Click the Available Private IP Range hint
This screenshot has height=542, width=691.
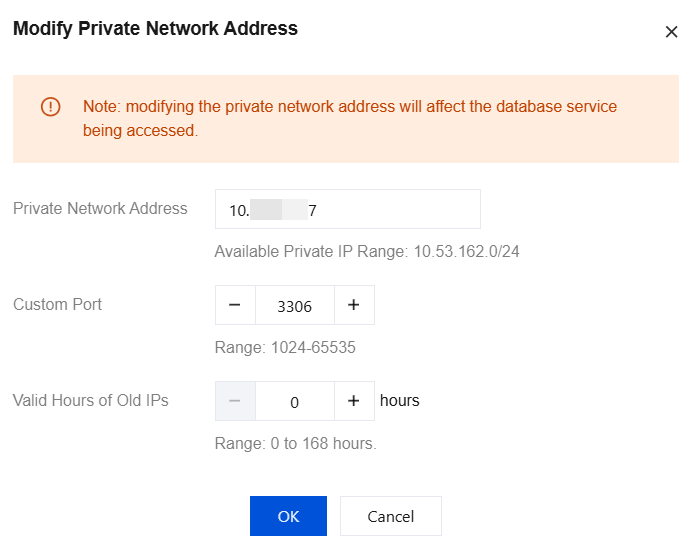[367, 251]
